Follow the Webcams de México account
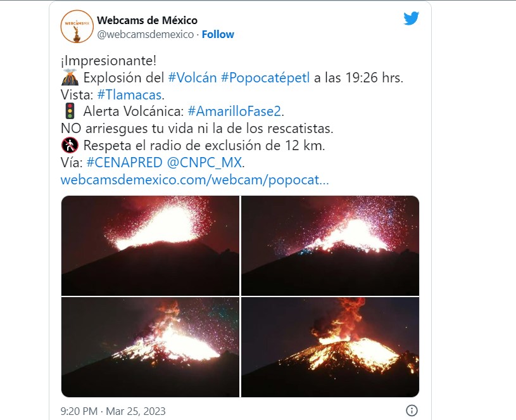The height and width of the screenshot is (420, 516). coord(218,34)
